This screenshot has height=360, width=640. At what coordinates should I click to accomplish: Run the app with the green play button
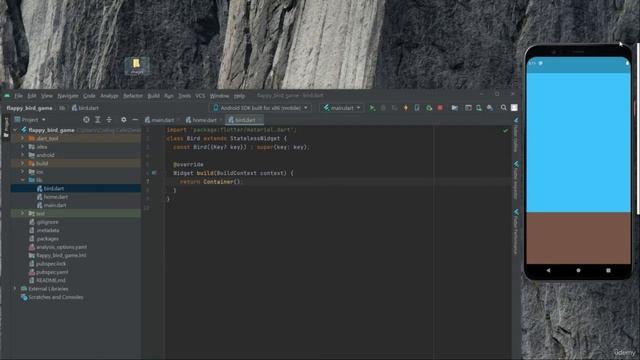point(372,108)
